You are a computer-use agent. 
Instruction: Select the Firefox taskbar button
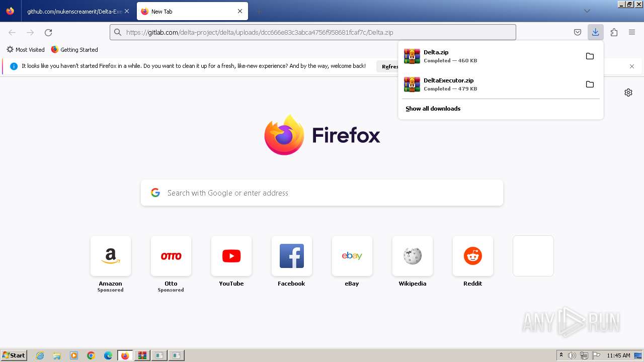coord(125,355)
